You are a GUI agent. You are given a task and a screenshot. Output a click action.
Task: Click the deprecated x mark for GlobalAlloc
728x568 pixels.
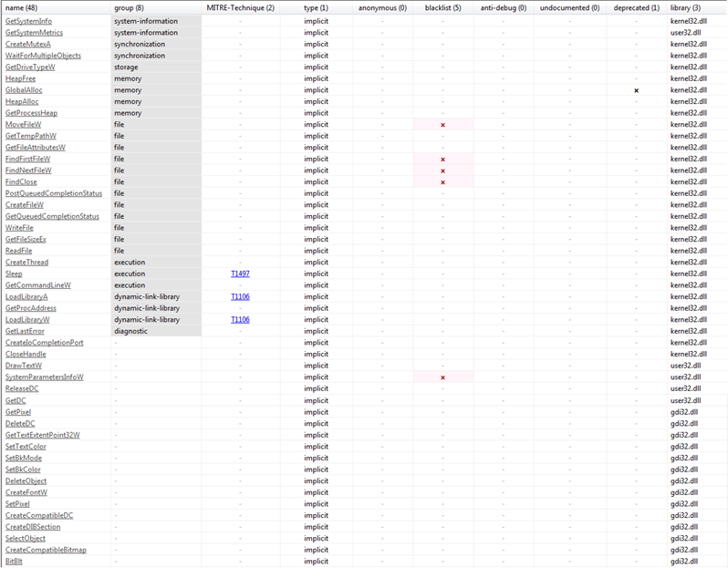[636, 90]
